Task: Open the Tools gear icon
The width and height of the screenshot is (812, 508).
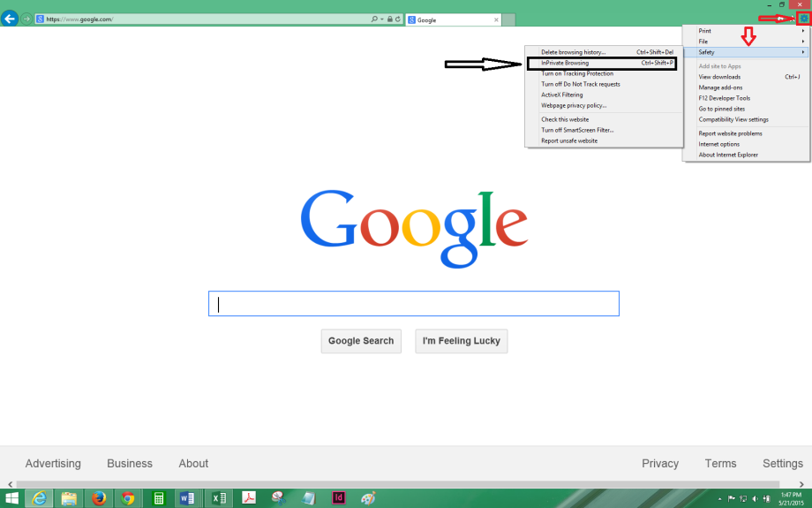Action: (804, 19)
